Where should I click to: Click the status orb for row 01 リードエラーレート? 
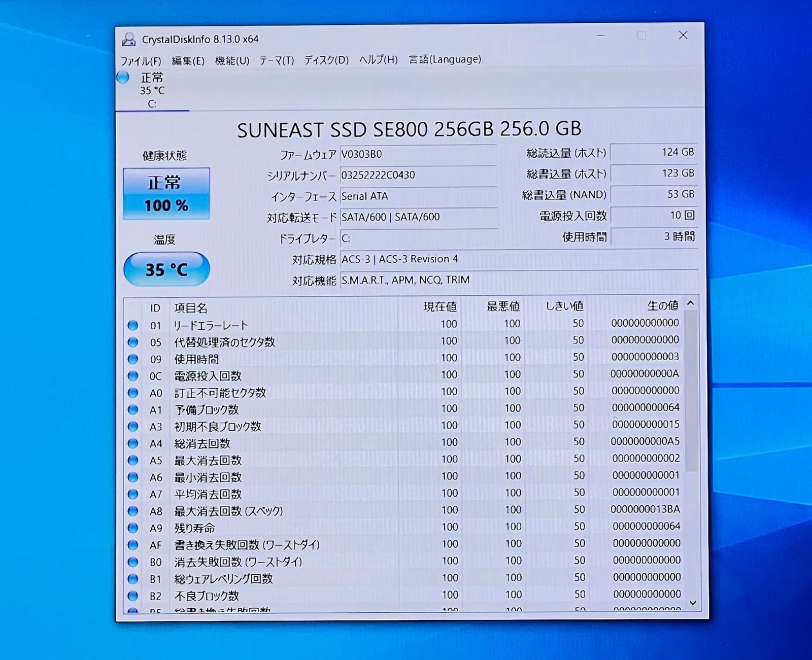click(x=133, y=325)
